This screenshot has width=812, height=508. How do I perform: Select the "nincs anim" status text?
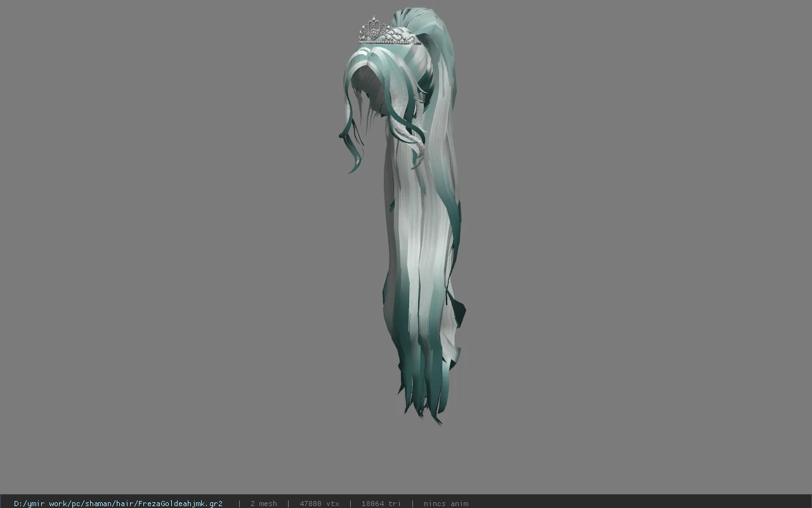coord(446,504)
